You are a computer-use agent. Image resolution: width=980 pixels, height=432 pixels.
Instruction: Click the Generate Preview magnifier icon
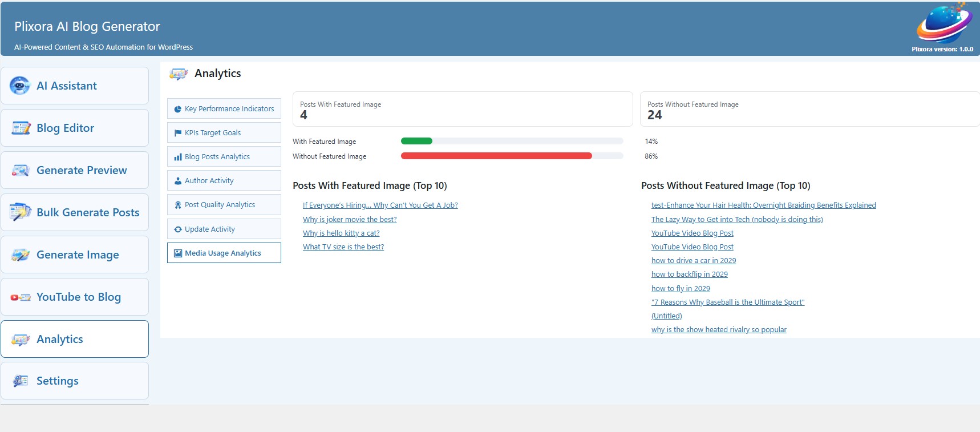tap(21, 170)
